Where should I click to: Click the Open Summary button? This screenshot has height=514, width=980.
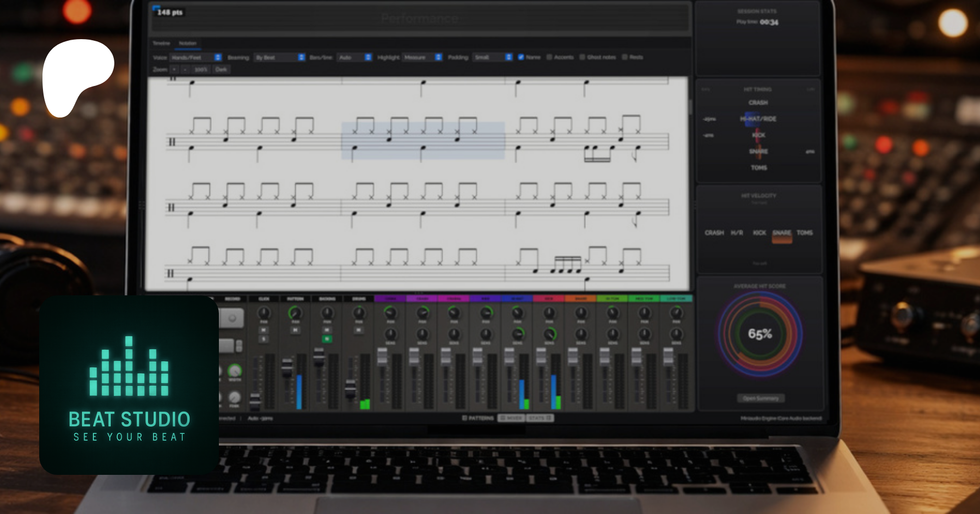(761, 398)
